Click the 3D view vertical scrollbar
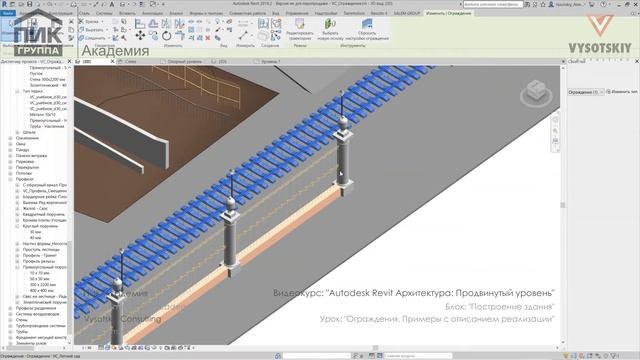Screen dimensions: 640x360 click(x=563, y=204)
